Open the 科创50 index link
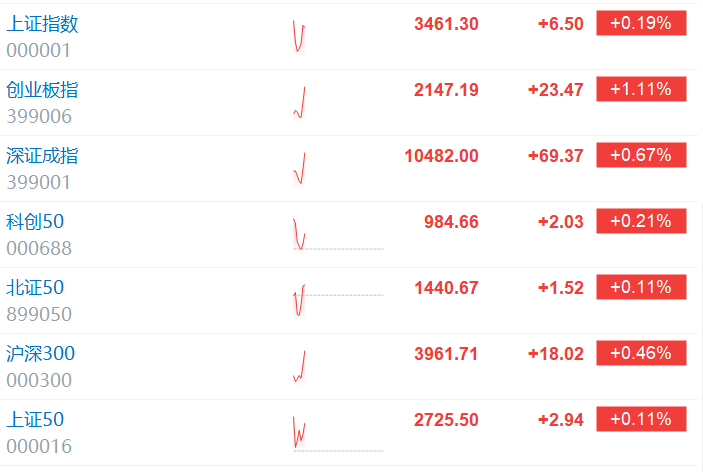Screen dimensions: 703x472 35,221
